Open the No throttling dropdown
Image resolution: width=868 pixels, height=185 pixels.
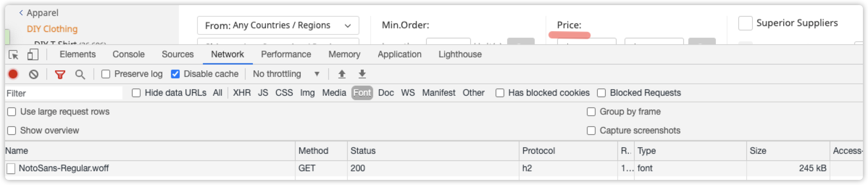click(286, 74)
